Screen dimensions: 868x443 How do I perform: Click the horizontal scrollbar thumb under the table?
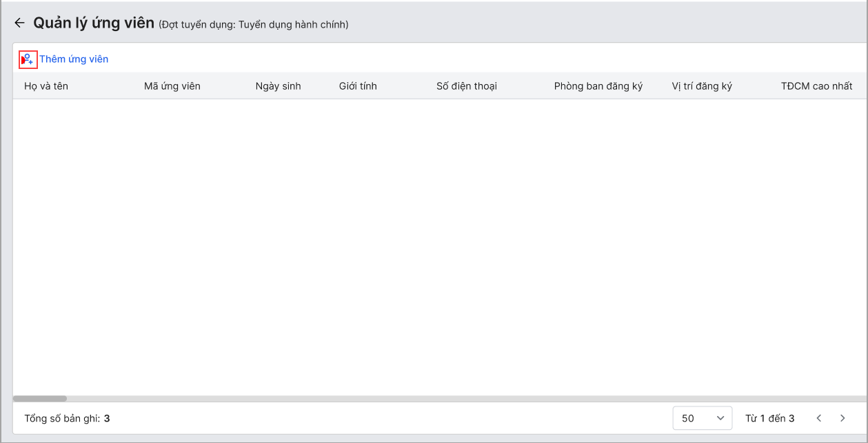(40, 399)
